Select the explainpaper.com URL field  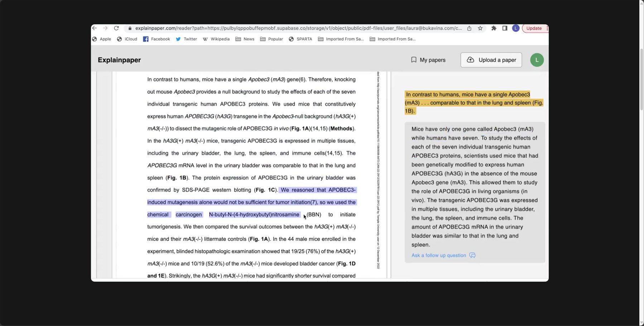[298, 28]
